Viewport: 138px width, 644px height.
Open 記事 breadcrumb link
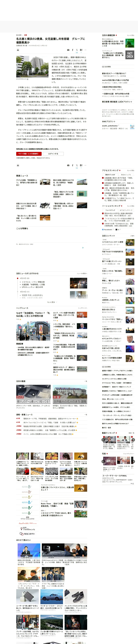point(26,35)
